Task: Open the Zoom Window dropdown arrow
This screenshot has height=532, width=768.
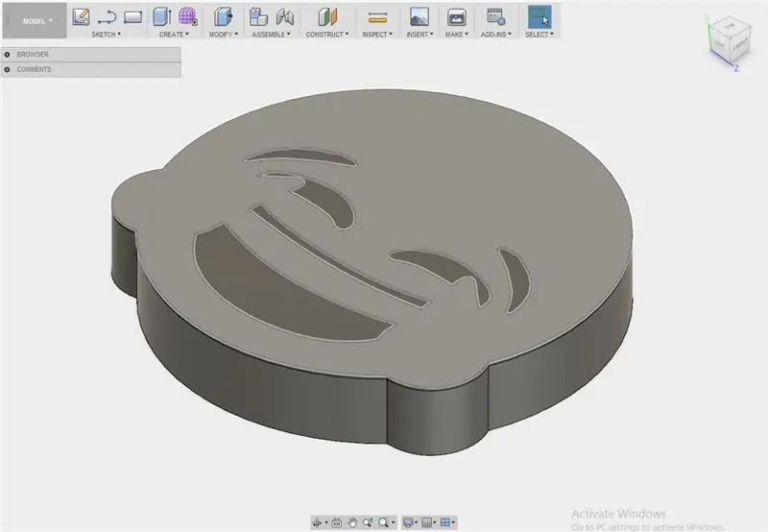Action: click(x=393, y=522)
